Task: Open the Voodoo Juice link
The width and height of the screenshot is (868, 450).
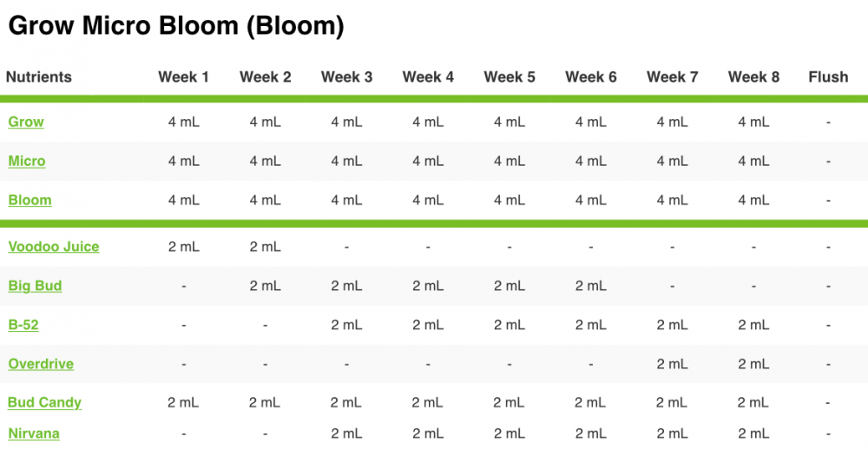Action: pos(54,247)
